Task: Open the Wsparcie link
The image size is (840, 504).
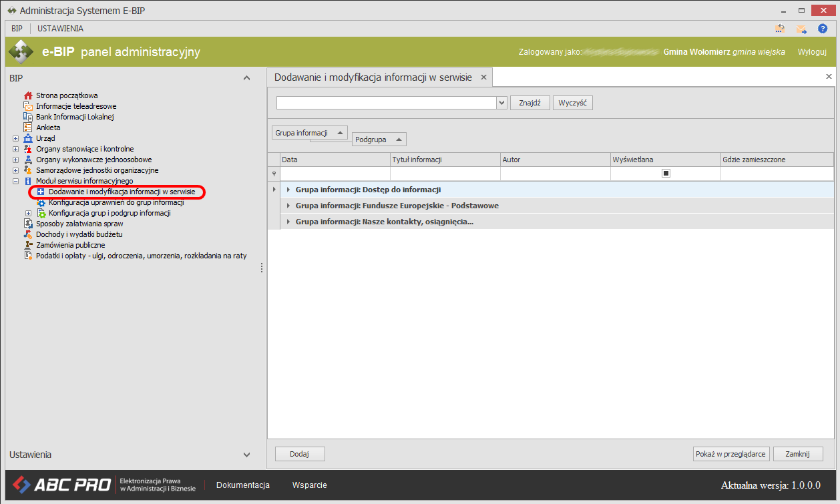Action: (x=310, y=485)
